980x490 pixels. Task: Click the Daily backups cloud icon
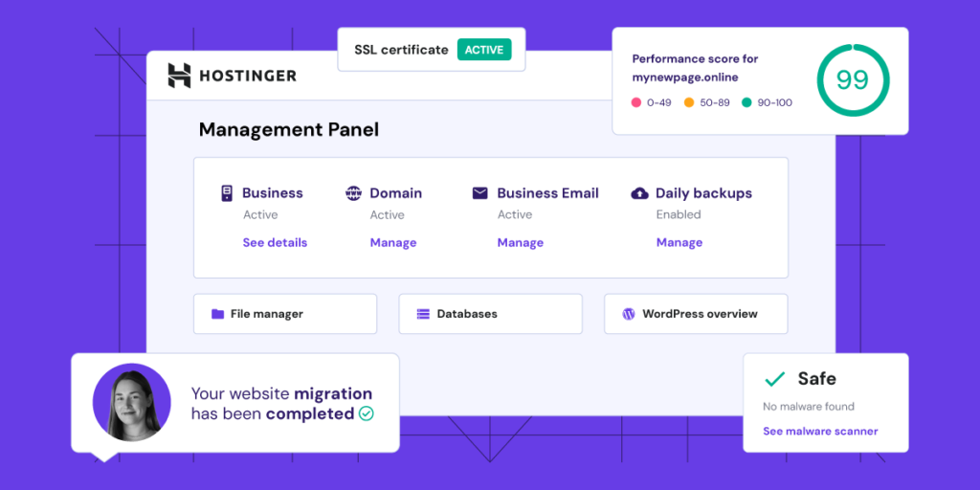point(640,193)
